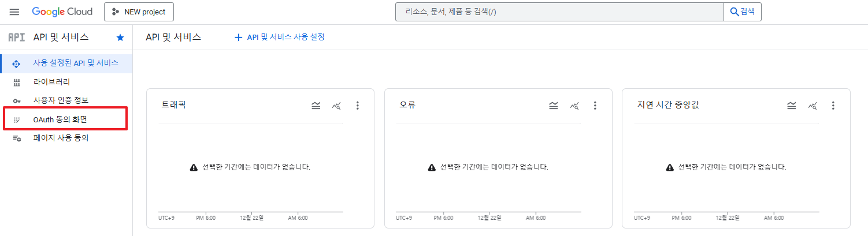Viewport: 868px width, 236px height.
Task: Go to 사용자 인증 정보 page
Action: point(61,100)
